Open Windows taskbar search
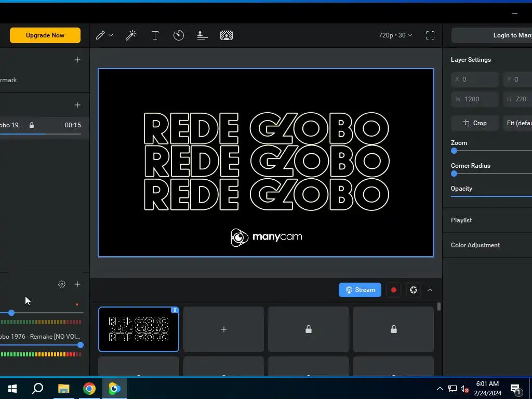This screenshot has height=399, width=532. (37, 389)
